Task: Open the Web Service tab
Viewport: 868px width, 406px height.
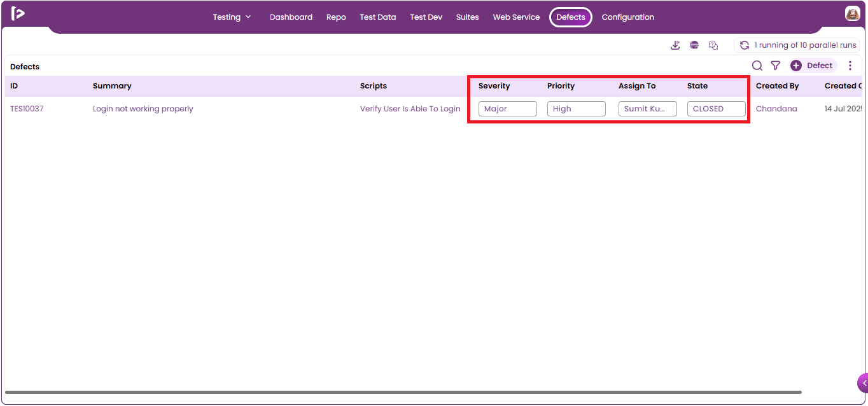Action: coord(516,17)
